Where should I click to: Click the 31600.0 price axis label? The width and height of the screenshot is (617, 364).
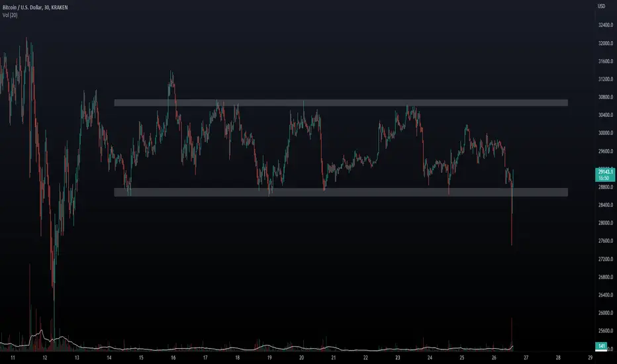pyautogui.click(x=606, y=62)
